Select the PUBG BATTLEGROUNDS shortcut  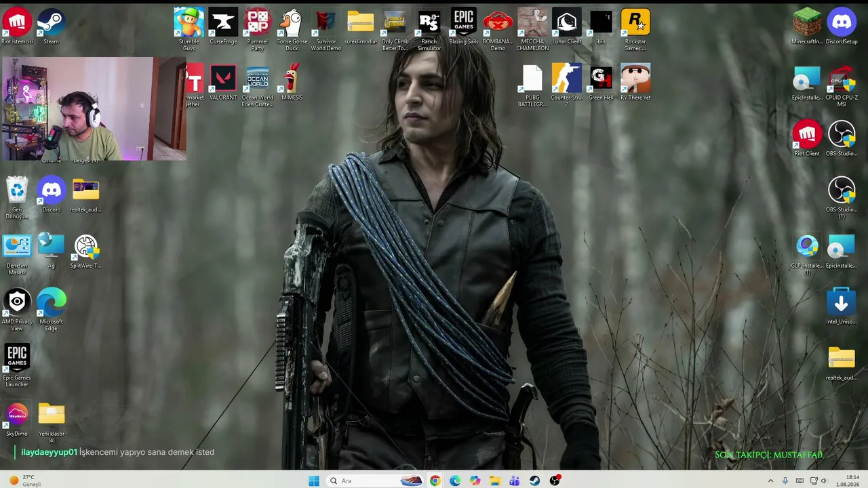pyautogui.click(x=532, y=85)
